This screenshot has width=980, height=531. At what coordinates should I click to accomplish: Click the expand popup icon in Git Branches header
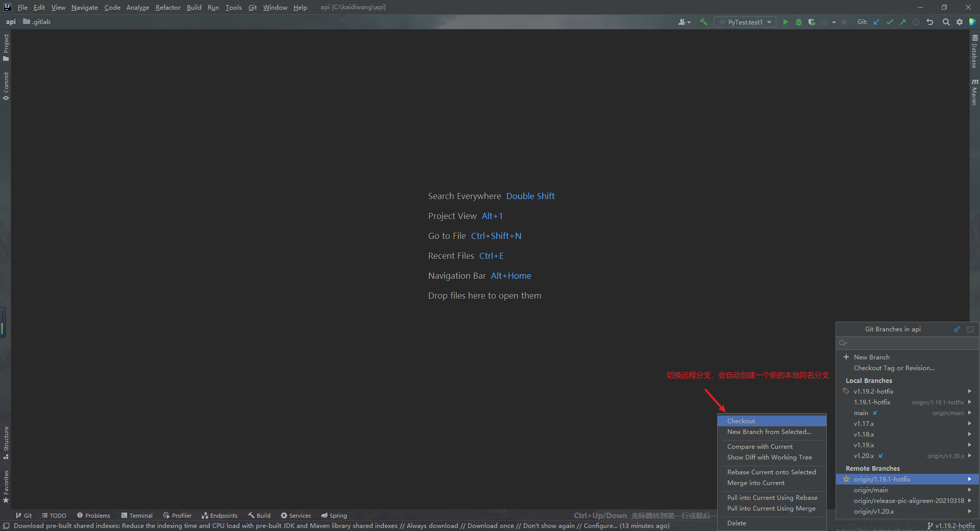(970, 329)
